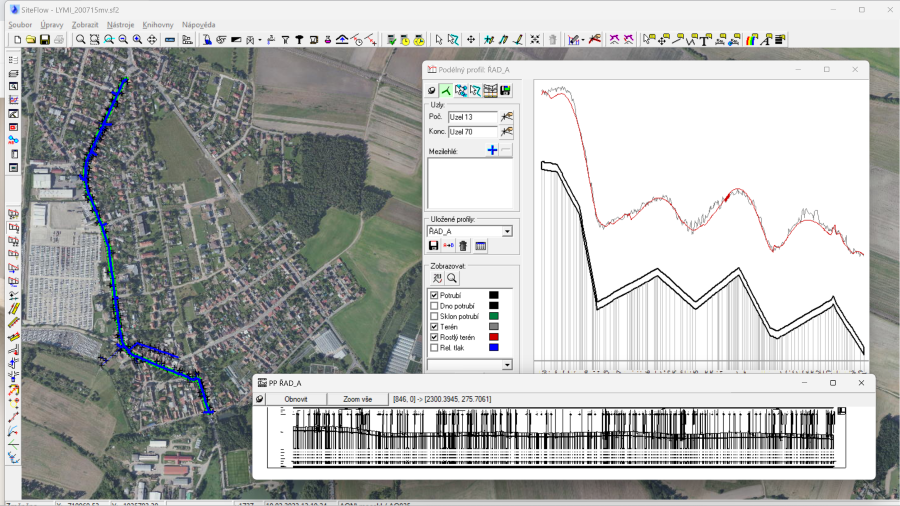Pick start node Uzel 13 from map
The height and width of the screenshot is (506, 900).
point(506,116)
